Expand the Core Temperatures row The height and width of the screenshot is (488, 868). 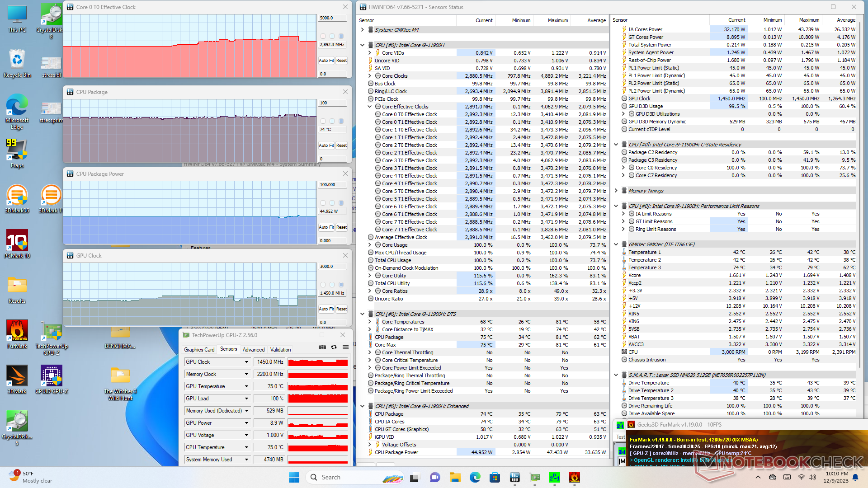coord(369,322)
